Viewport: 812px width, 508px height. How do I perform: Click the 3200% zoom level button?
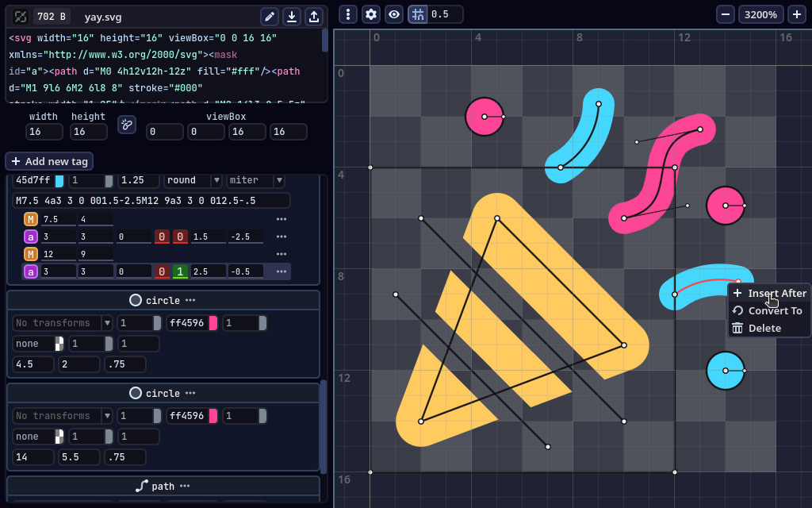click(761, 14)
